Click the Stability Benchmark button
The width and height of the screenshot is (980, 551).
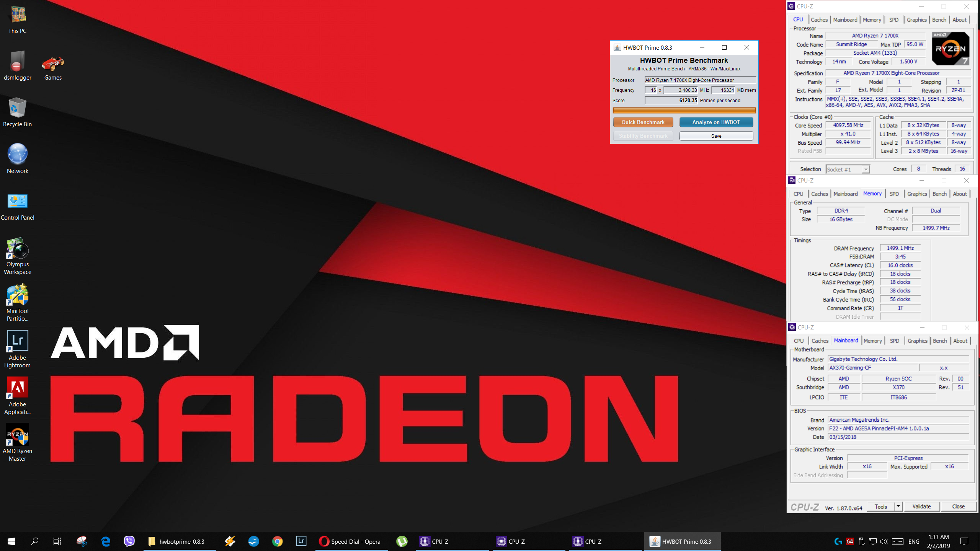pos(643,136)
